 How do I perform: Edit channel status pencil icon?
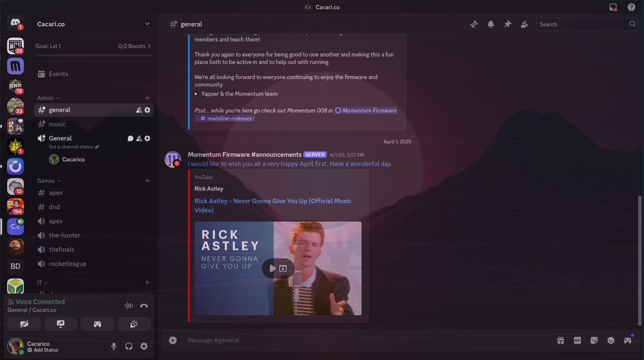click(97, 147)
